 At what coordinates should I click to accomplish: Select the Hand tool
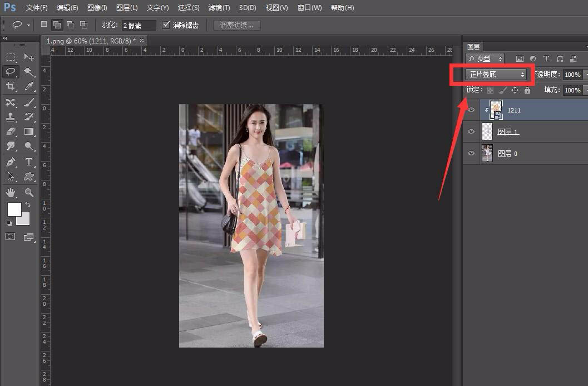(x=11, y=193)
